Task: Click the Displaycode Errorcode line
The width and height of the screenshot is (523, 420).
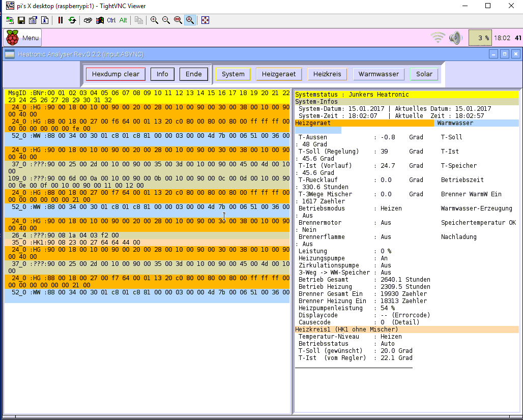Action: coord(364,315)
